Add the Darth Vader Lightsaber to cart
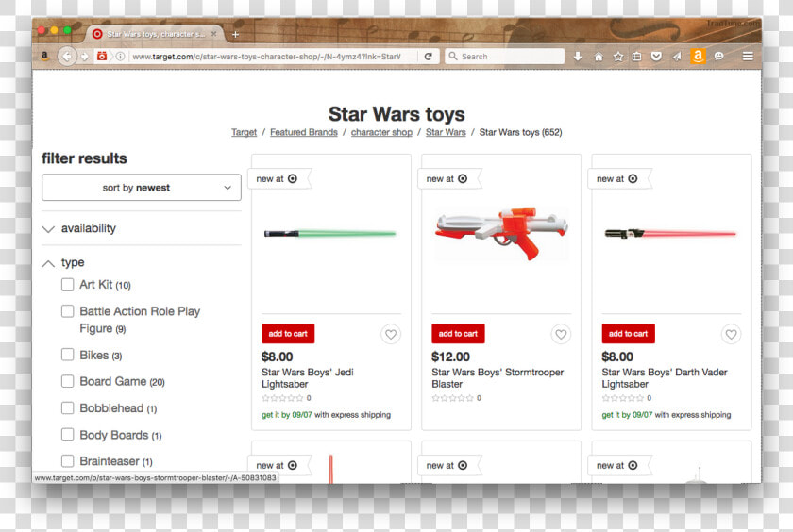 coord(628,334)
